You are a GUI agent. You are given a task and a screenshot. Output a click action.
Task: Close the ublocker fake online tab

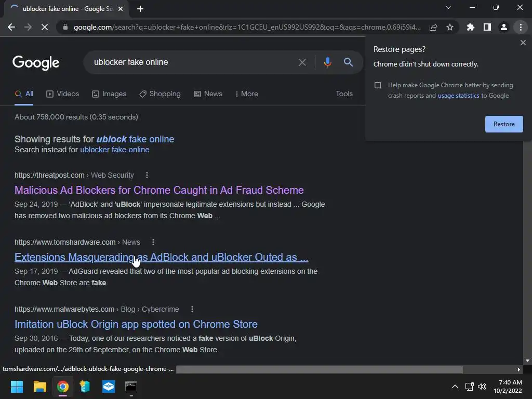tap(121, 9)
